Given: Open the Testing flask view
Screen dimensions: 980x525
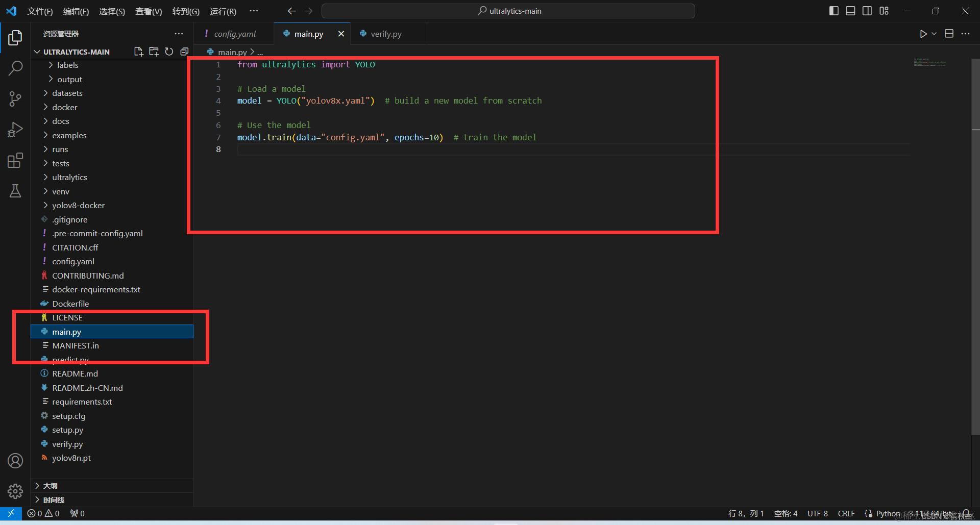Looking at the screenshot, I should click(x=15, y=191).
